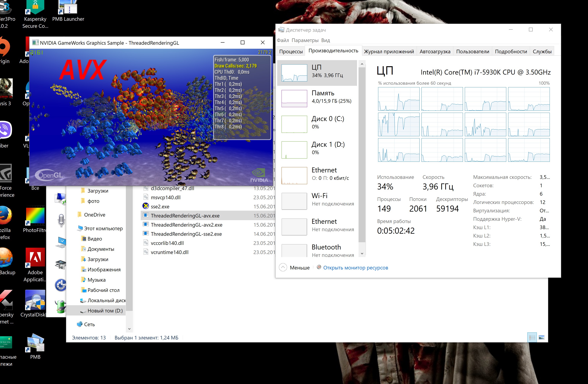Screen dimensions: 588x384
Task: Select the Память performance graph item
Action: point(317,98)
